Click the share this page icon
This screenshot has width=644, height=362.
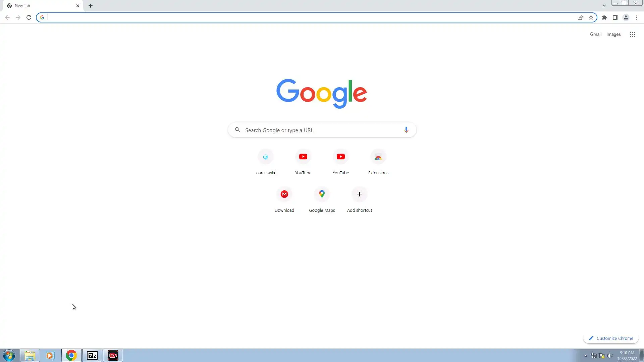[x=580, y=17]
